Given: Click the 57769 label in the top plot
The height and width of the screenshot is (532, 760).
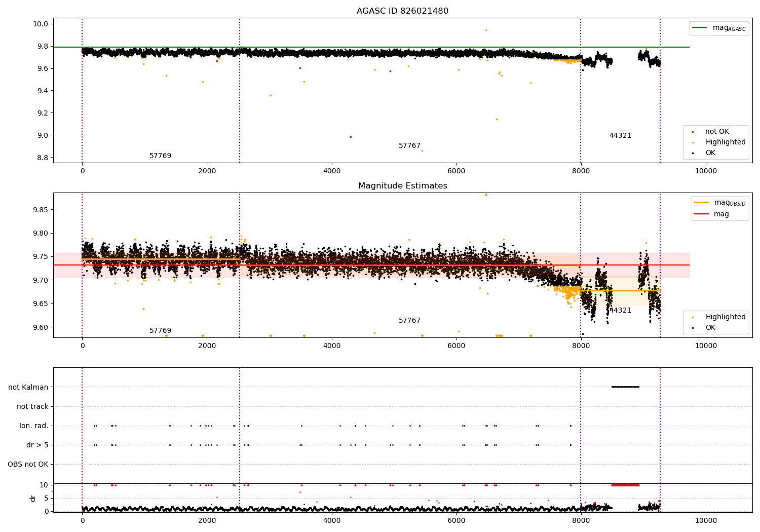Looking at the screenshot, I should [x=160, y=156].
